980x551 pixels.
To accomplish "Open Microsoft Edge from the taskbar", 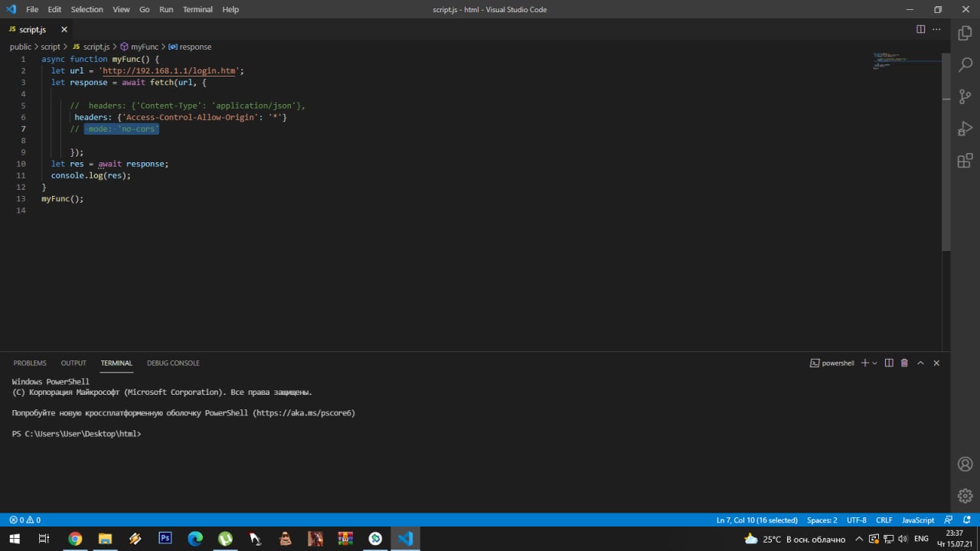I will [195, 539].
